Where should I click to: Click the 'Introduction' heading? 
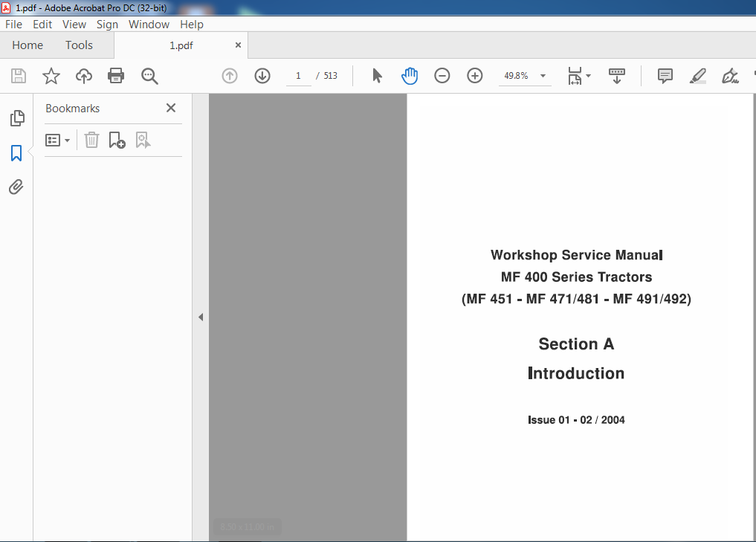[576, 373]
